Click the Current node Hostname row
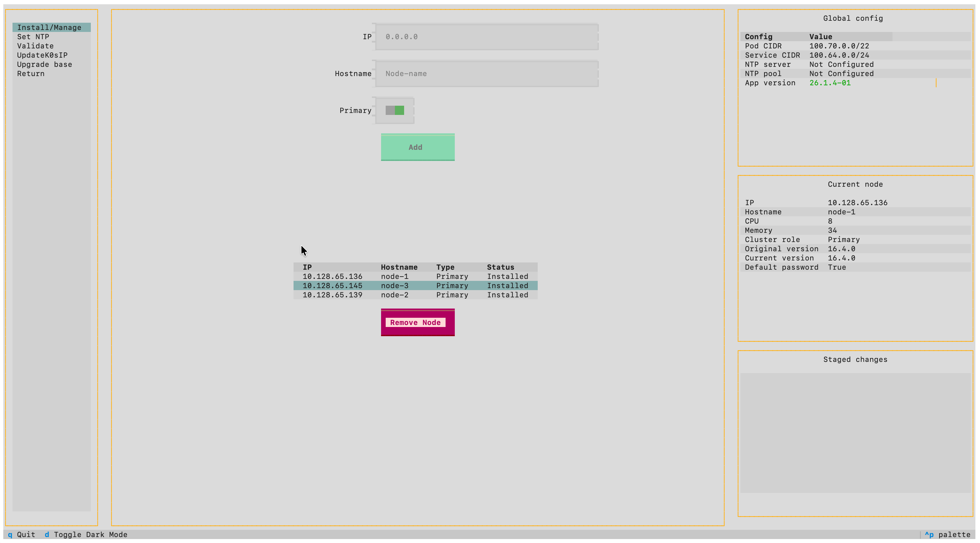Viewport: 980px width, 543px height. 855,212
